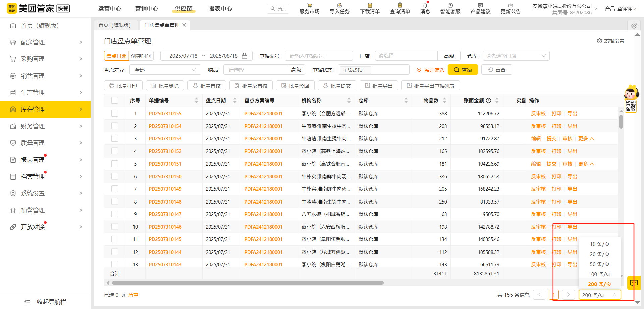Check the checkbox for row 1
The height and width of the screenshot is (309, 644).
115,114
